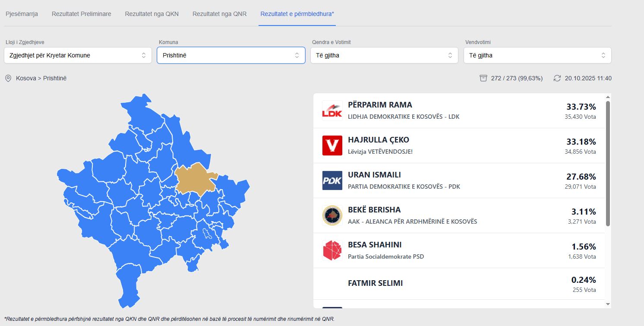Screen dimensions: 644x326
Task: Click the LDK party logo
Action: (332, 111)
